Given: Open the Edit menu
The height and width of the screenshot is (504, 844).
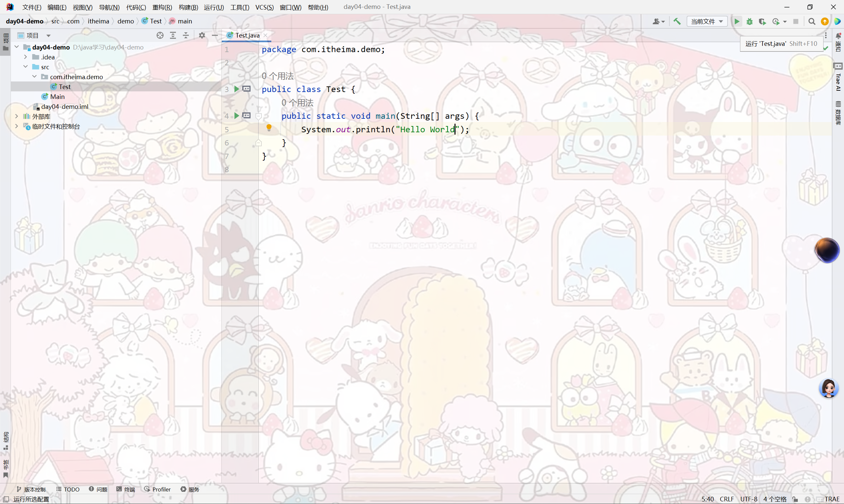Looking at the screenshot, I should coord(57,7).
